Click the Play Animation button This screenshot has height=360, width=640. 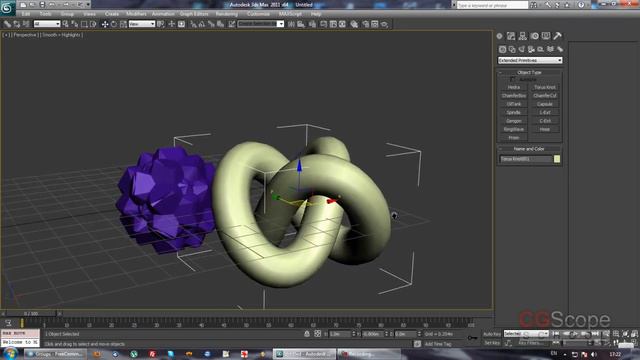point(575,334)
